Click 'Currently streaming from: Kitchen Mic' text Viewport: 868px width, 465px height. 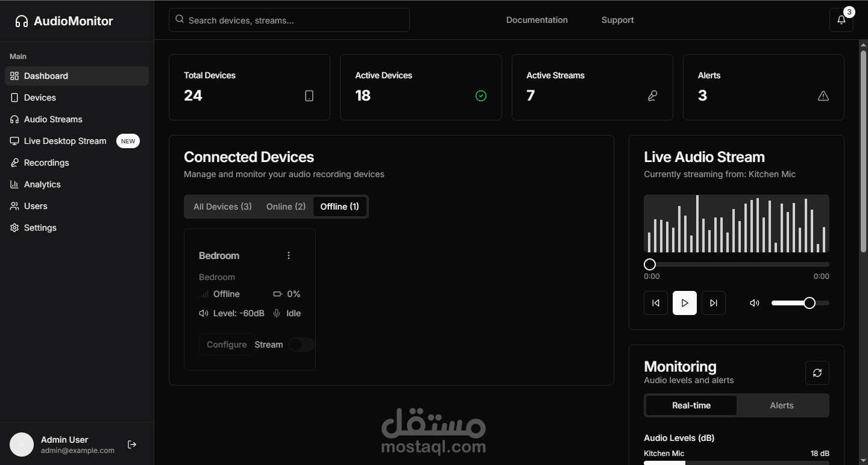pyautogui.click(x=720, y=174)
